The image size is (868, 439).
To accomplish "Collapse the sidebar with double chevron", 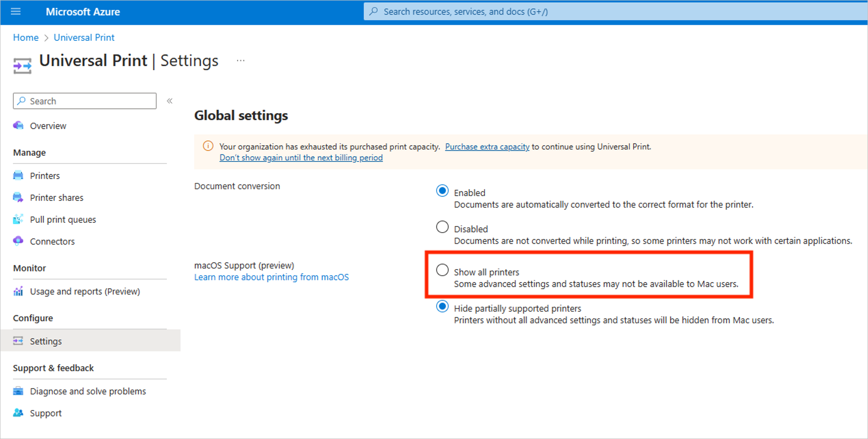I will (170, 101).
